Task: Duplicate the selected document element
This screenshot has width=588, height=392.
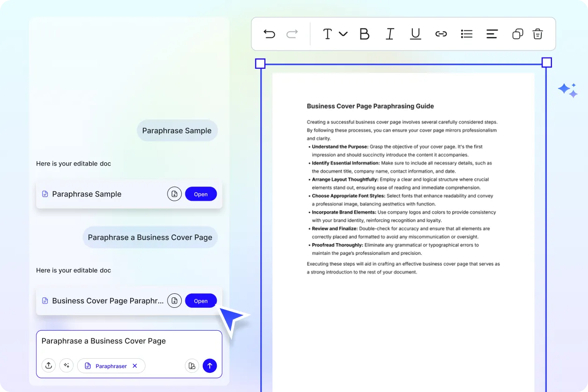Action: (x=517, y=34)
